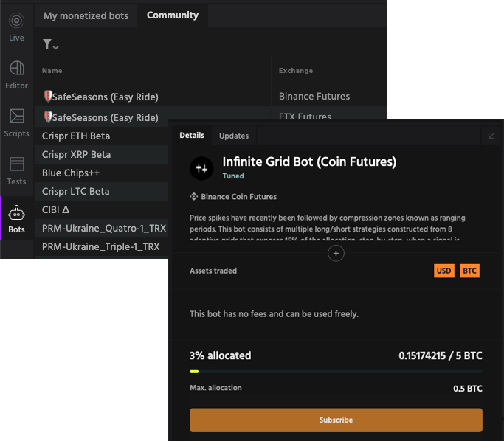Select the PRM-Ukraine_Triple-1_TRX bot

point(101,246)
